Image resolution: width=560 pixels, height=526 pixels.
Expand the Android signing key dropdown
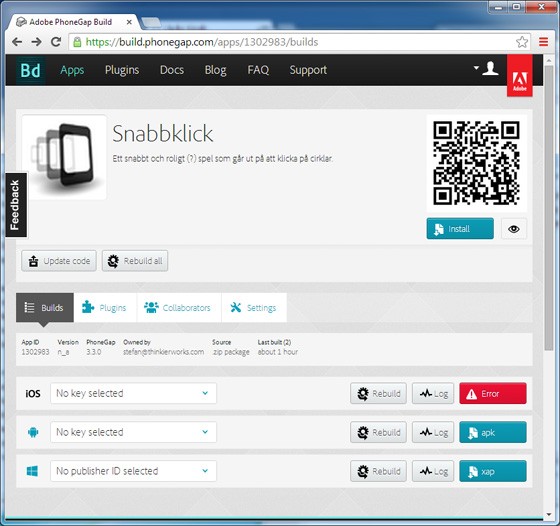pyautogui.click(x=134, y=432)
